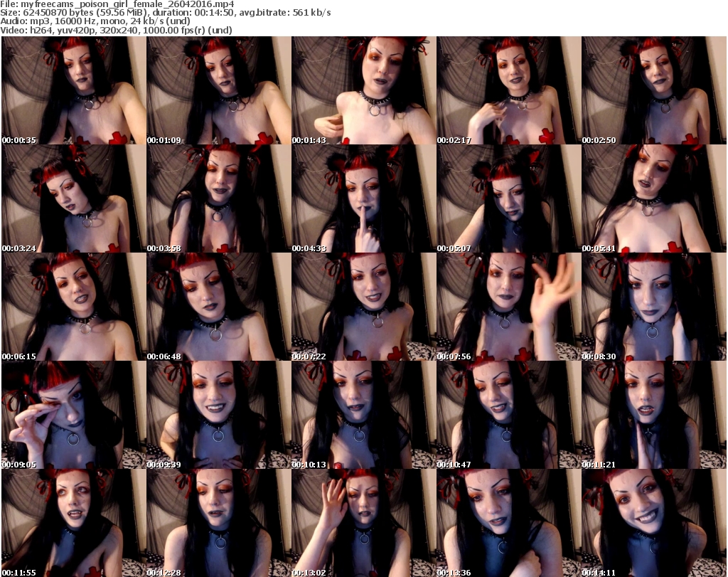Screen dimensions: 728x577
Task: Select the last frame at 00:14:11
Action: [654, 523]
